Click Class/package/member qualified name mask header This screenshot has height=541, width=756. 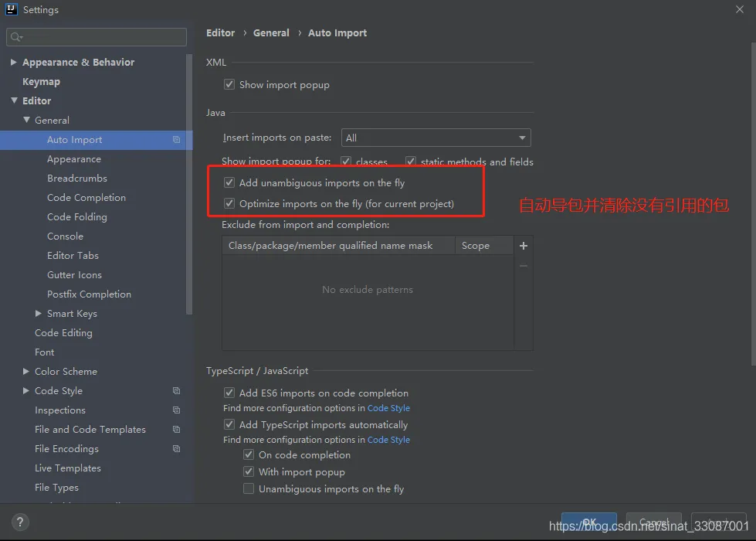coord(338,246)
